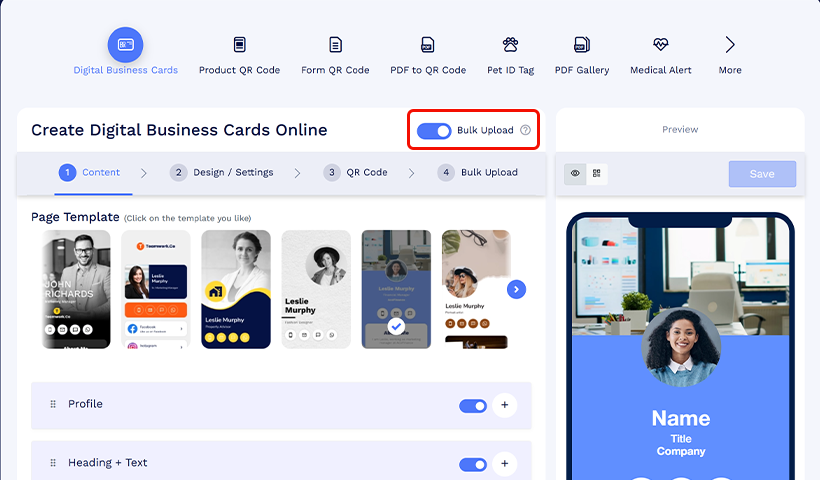This screenshot has height=480, width=820.
Task: Choose the Form QR Code icon
Action: 335,45
